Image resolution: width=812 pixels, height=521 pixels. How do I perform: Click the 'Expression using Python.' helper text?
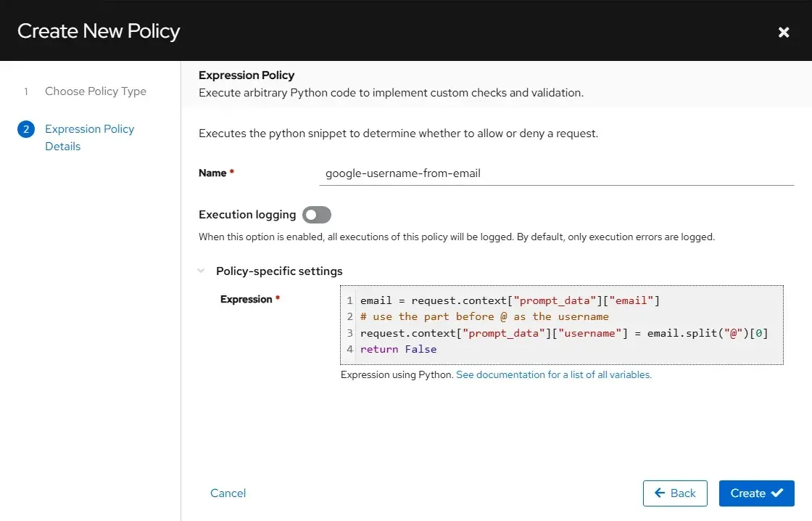(397, 375)
